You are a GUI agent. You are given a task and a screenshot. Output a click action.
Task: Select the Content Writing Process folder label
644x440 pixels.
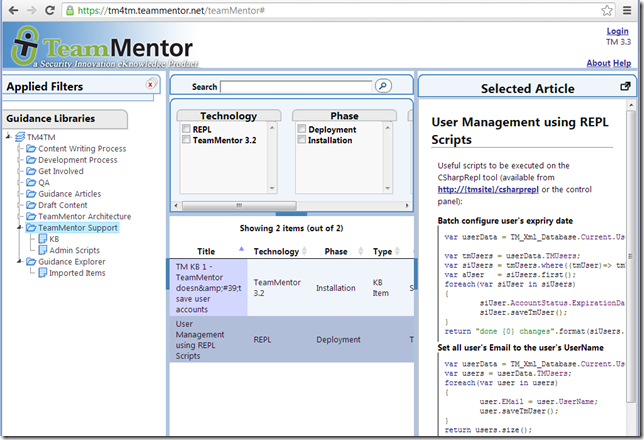click(82, 148)
